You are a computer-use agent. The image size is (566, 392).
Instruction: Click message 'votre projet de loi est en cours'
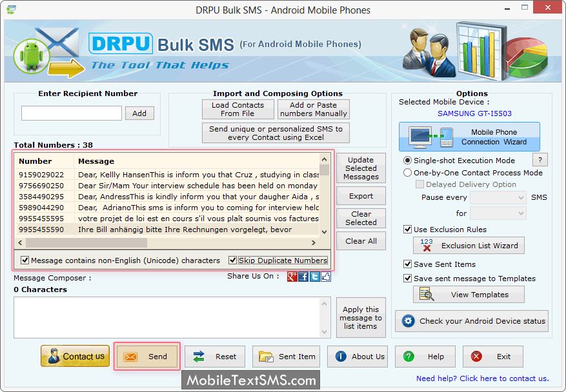(198, 219)
